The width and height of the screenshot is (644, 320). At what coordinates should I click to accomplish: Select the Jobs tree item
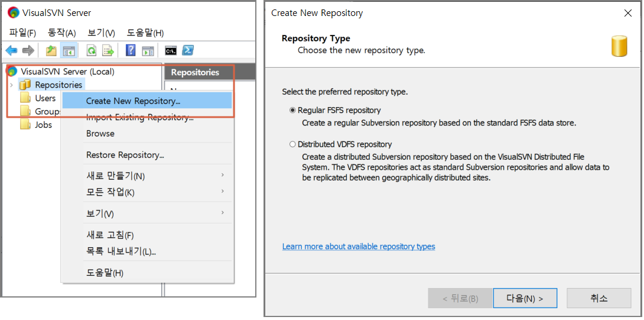[x=44, y=125]
